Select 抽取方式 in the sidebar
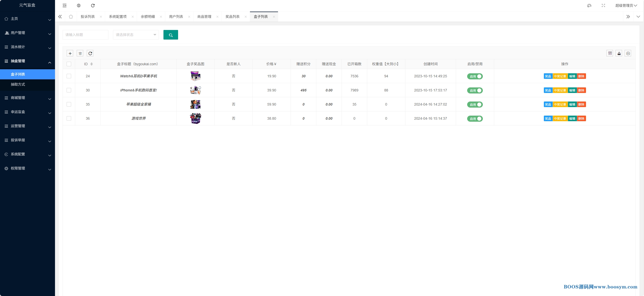This screenshot has width=644, height=296. tap(18, 84)
